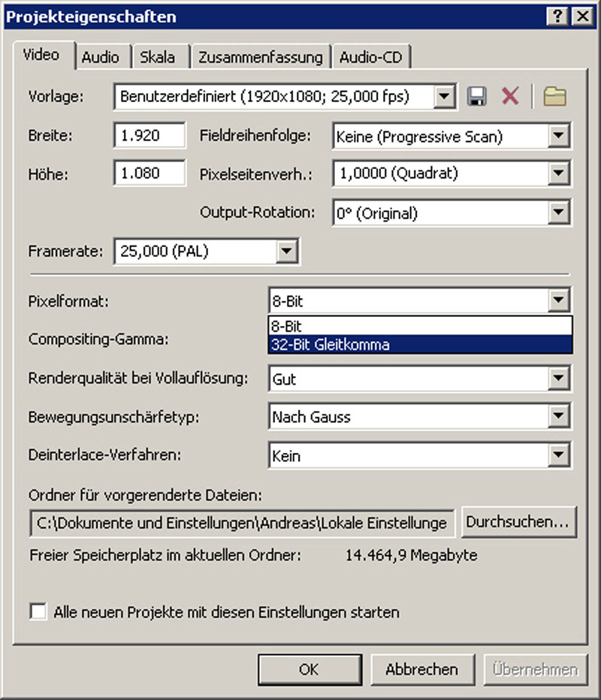Switch to the Audio tab
Screen dimensions: 601x700
pyautogui.click(x=101, y=57)
